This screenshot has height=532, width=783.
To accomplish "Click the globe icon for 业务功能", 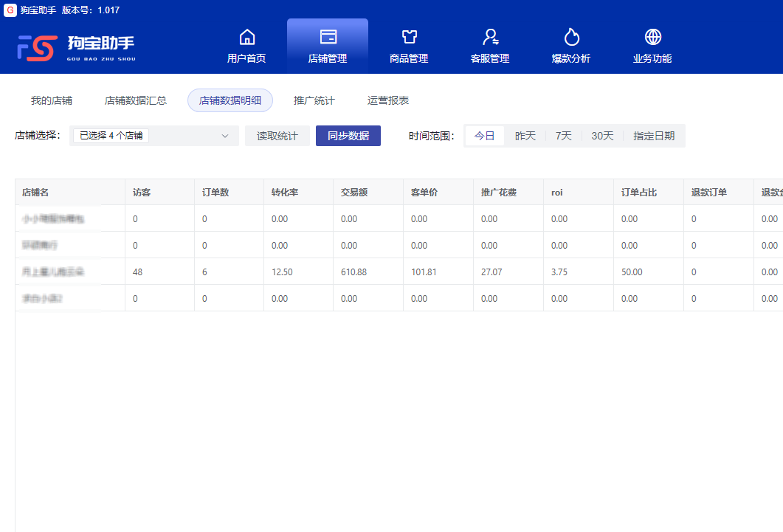I will point(652,37).
